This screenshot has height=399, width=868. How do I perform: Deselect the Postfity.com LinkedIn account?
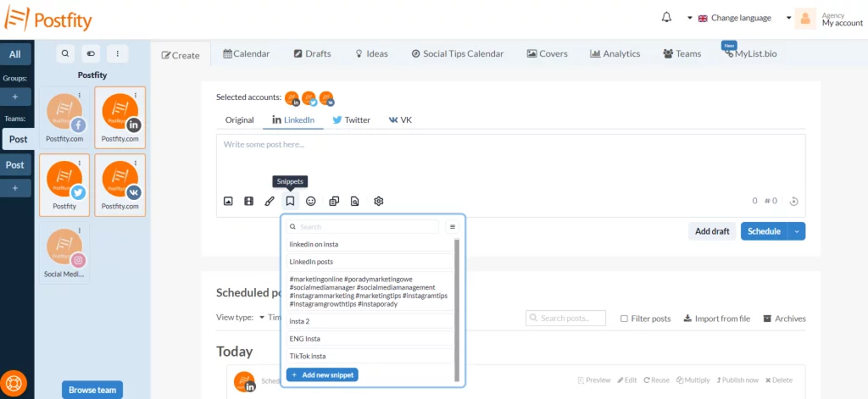(120, 117)
